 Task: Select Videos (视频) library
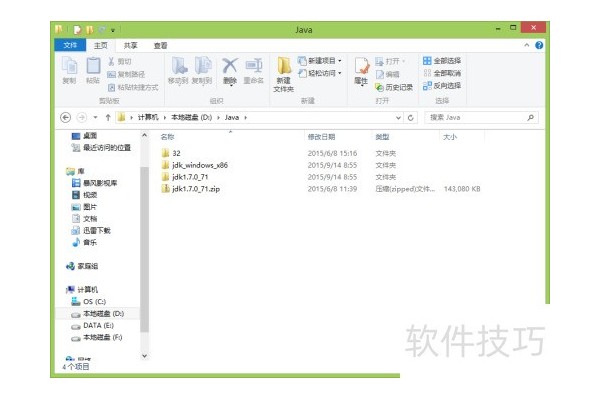pos(85,195)
